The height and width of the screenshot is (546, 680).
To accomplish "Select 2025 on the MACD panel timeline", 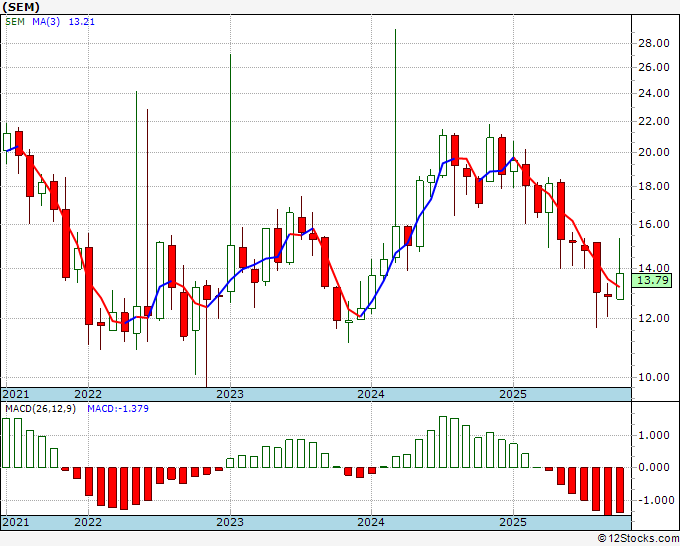I will pos(512,523).
